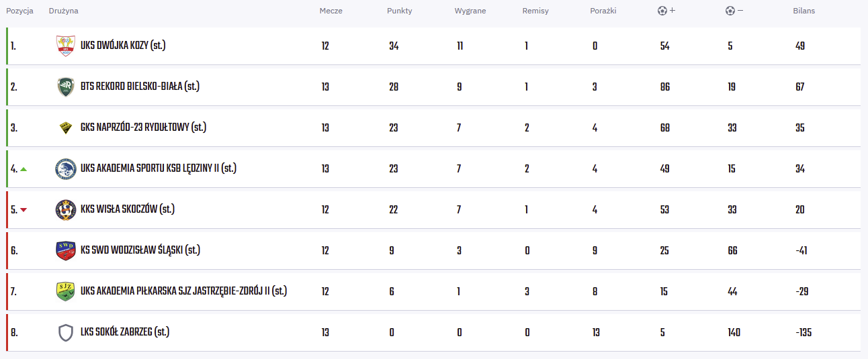Sort table by the Bilans column header
Viewport: 868px width, 359px height.
tap(804, 11)
